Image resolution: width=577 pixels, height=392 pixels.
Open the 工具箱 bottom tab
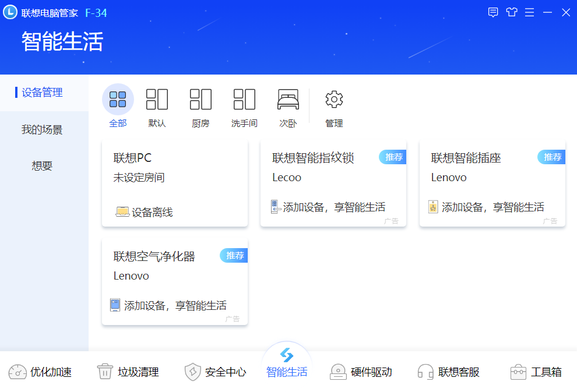tap(536, 372)
